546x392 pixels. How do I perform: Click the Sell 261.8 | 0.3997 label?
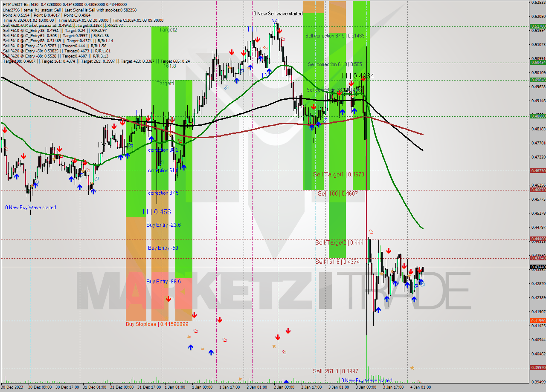coord(335,371)
